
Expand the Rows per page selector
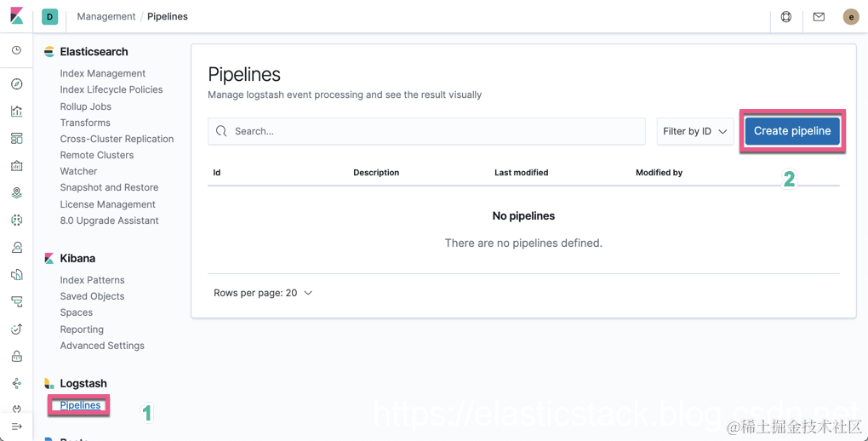click(x=263, y=293)
